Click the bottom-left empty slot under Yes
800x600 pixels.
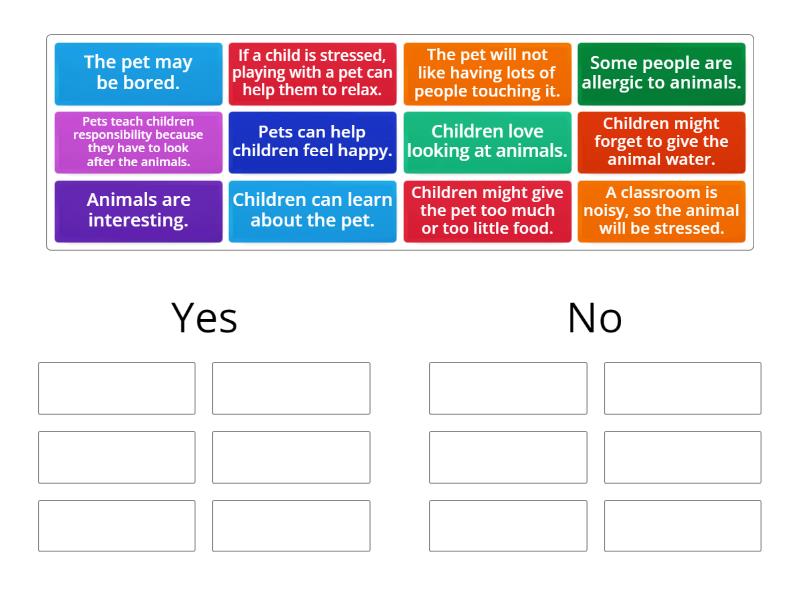click(117, 526)
